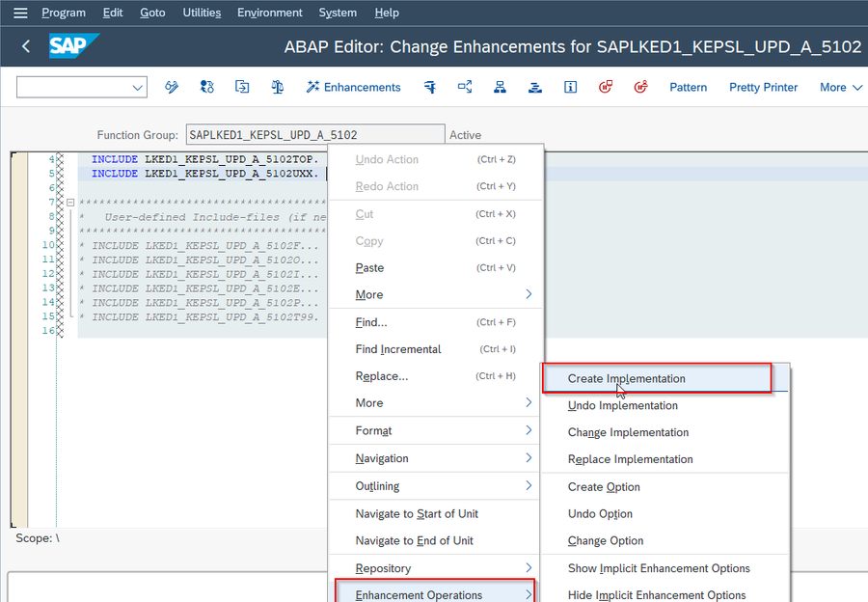The width and height of the screenshot is (868, 602).
Task: Toggle Display/Change mode with the pencil icon
Action: (172, 87)
